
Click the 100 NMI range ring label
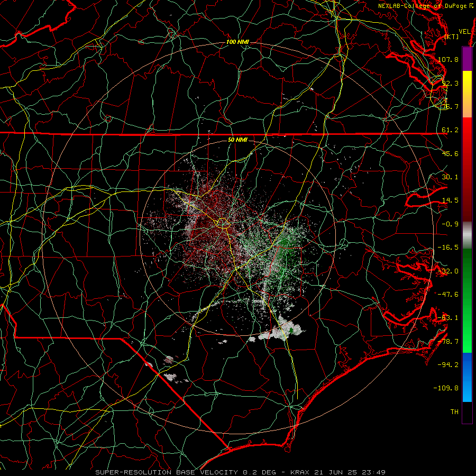pos(237,42)
